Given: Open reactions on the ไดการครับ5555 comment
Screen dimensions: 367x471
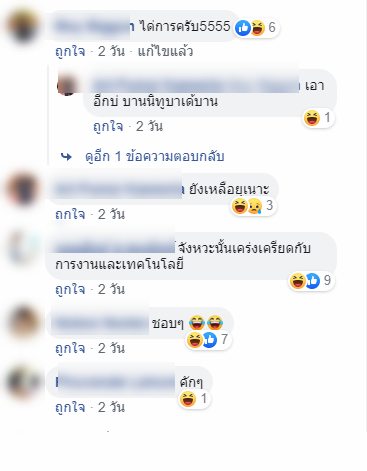Looking at the screenshot, I should pyautogui.click(x=256, y=28).
